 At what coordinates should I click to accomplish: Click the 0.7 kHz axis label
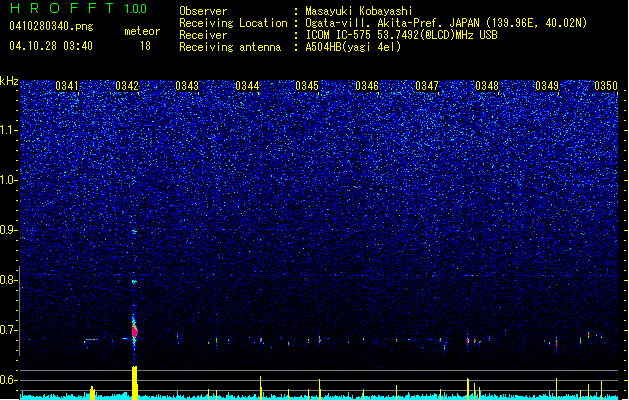(9, 330)
